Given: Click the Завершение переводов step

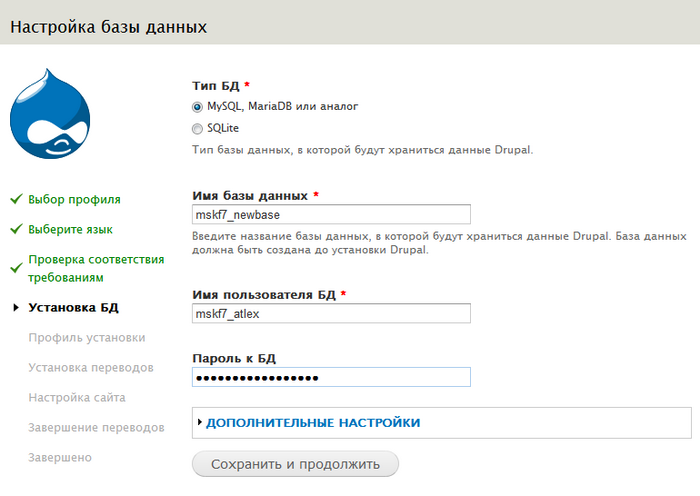Looking at the screenshot, I should pos(96,428).
